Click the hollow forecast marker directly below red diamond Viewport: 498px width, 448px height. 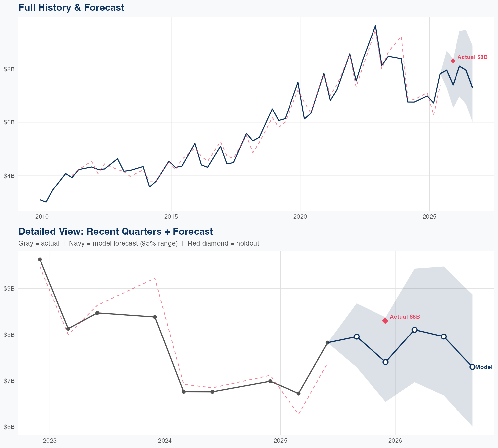[385, 362]
